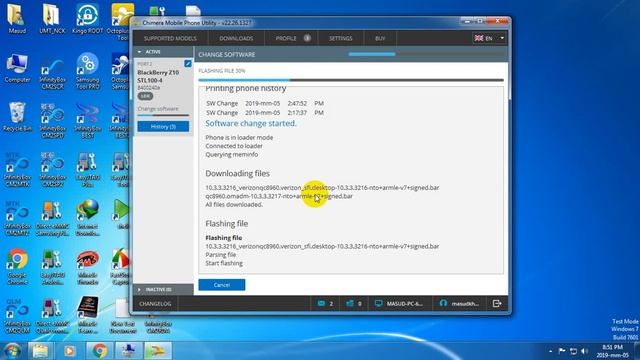Click the masud user account headset item
640x360 pixels.
459,303
